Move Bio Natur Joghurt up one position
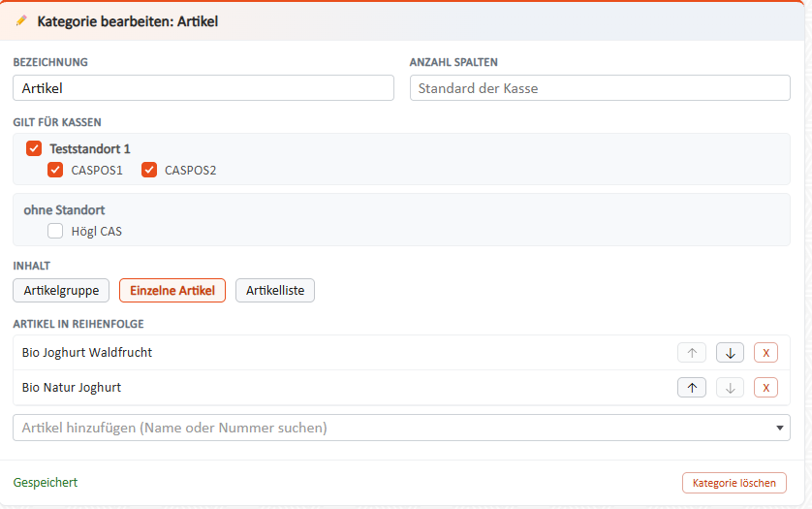Screen dimensions: 812x509 click(x=691, y=388)
